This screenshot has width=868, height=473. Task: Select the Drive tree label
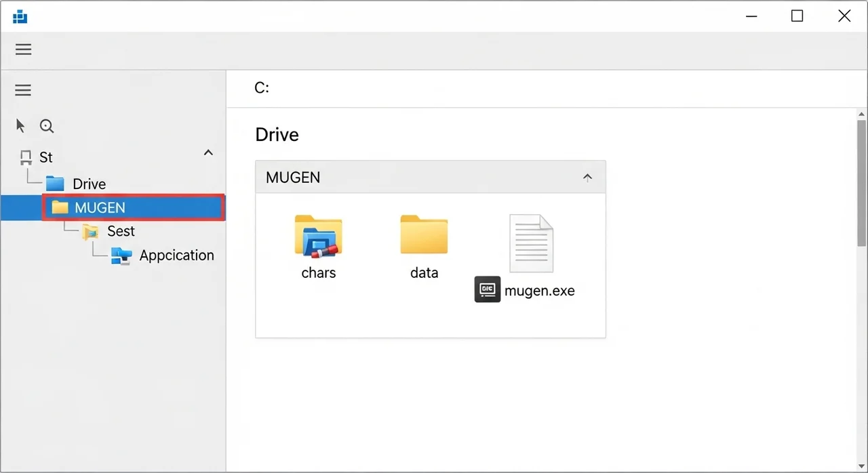[90, 184]
